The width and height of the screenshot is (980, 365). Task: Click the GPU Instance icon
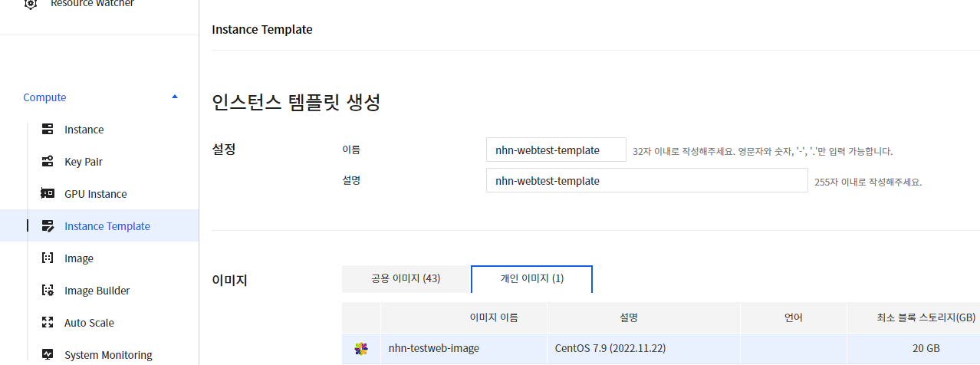coord(48,194)
